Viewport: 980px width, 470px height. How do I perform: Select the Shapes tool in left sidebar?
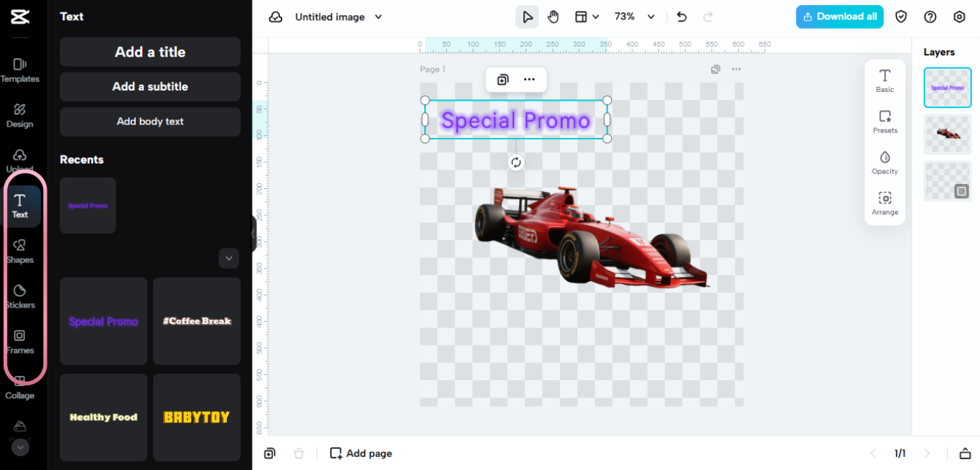pos(19,251)
